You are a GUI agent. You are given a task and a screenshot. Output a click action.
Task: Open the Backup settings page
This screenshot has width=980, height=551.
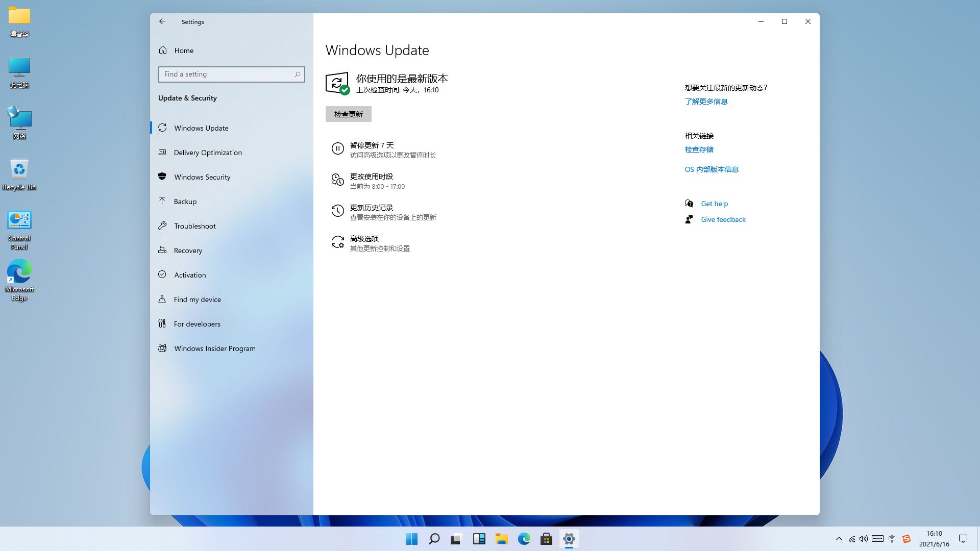pos(185,202)
